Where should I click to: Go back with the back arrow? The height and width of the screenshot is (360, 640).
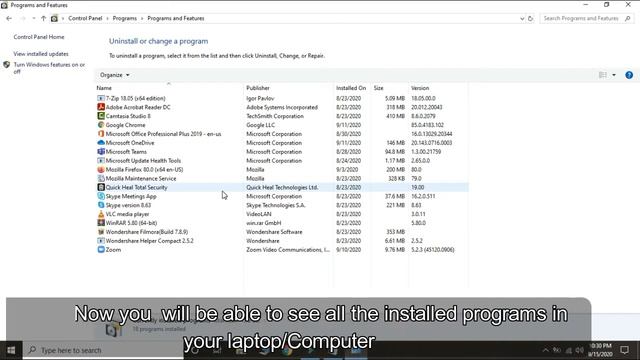9,18
